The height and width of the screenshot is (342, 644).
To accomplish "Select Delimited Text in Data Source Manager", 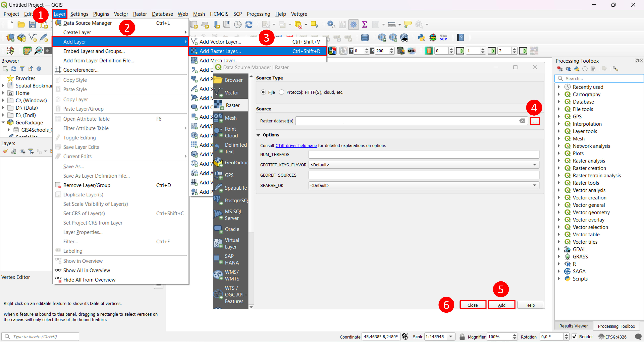I will pyautogui.click(x=231, y=148).
